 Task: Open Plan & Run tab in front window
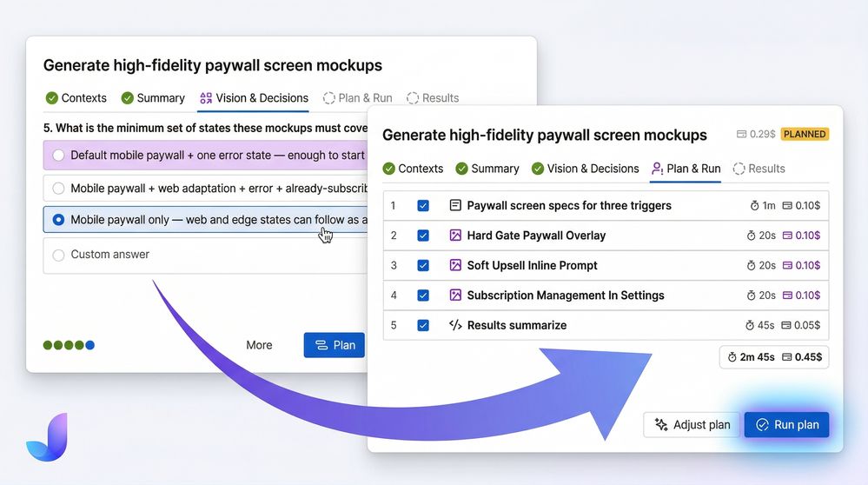[x=686, y=169]
